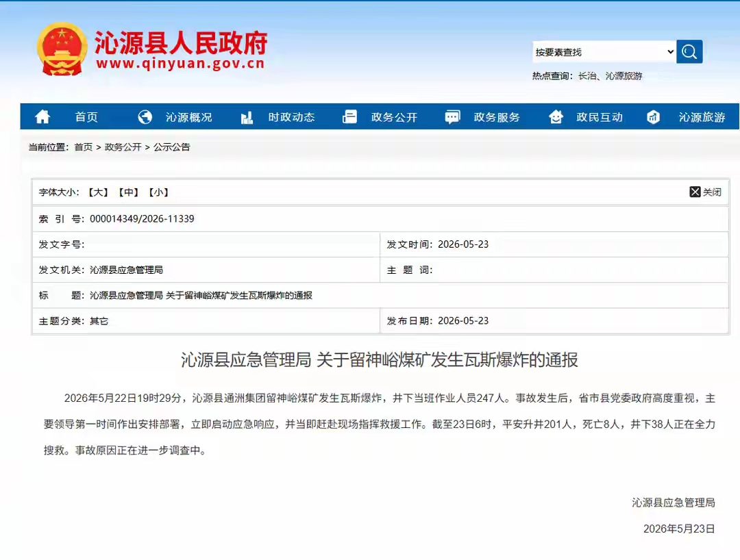Click the person icon beside 政民互动

coord(556,116)
